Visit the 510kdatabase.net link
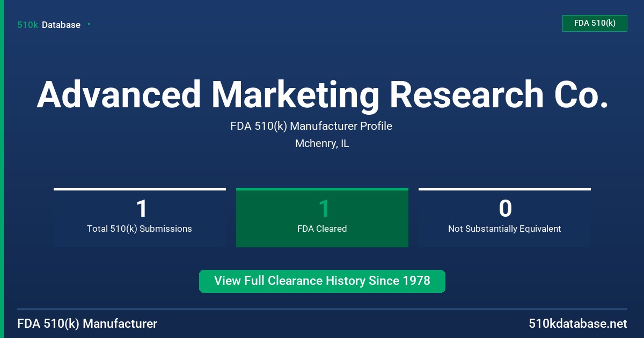The height and width of the screenshot is (338, 644). 577,324
